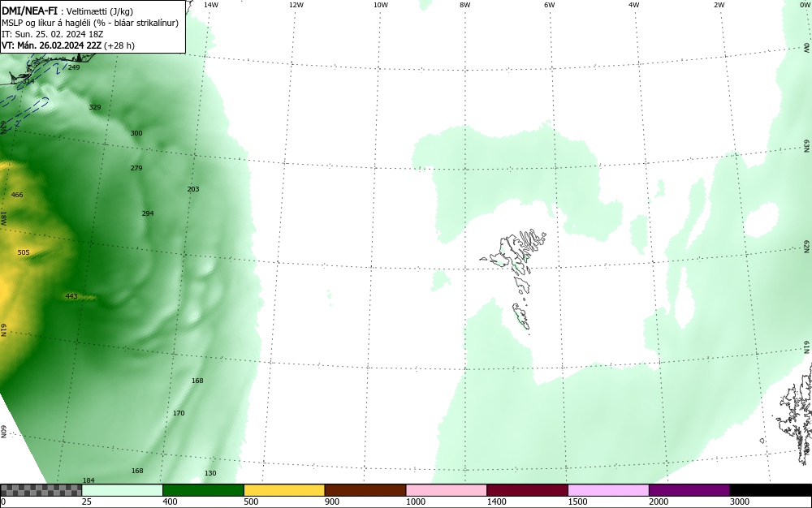
Task: Click the yellow 500–900 legend swatch
Action: click(x=284, y=490)
